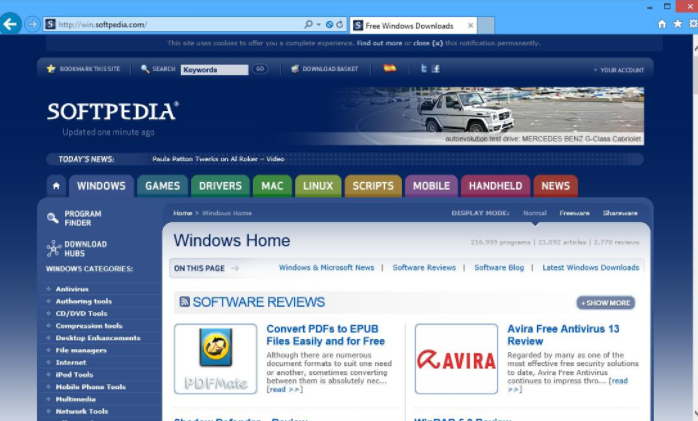Open Program Finder
Screen dimensions: 698x421
tap(74, 218)
